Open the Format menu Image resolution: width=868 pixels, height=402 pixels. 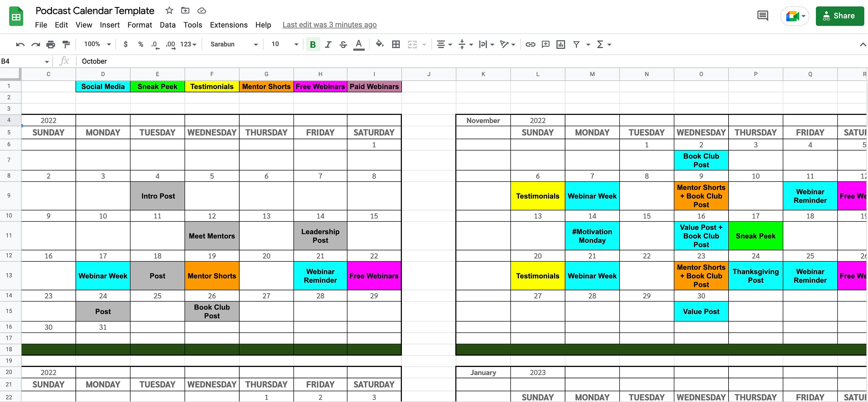tap(140, 25)
